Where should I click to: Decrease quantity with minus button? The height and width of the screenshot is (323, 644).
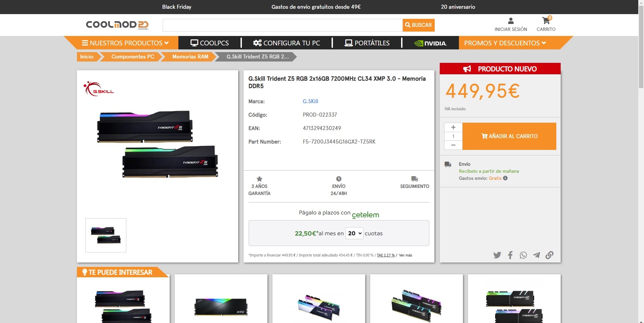coord(453,145)
